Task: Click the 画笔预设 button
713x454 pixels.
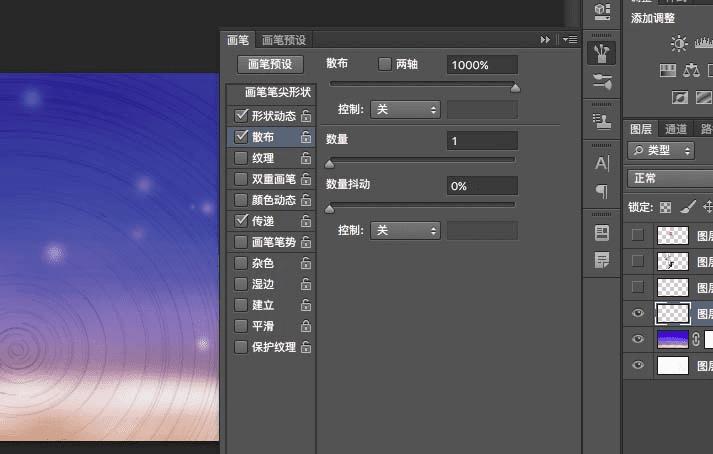Action: pyautogui.click(x=270, y=64)
